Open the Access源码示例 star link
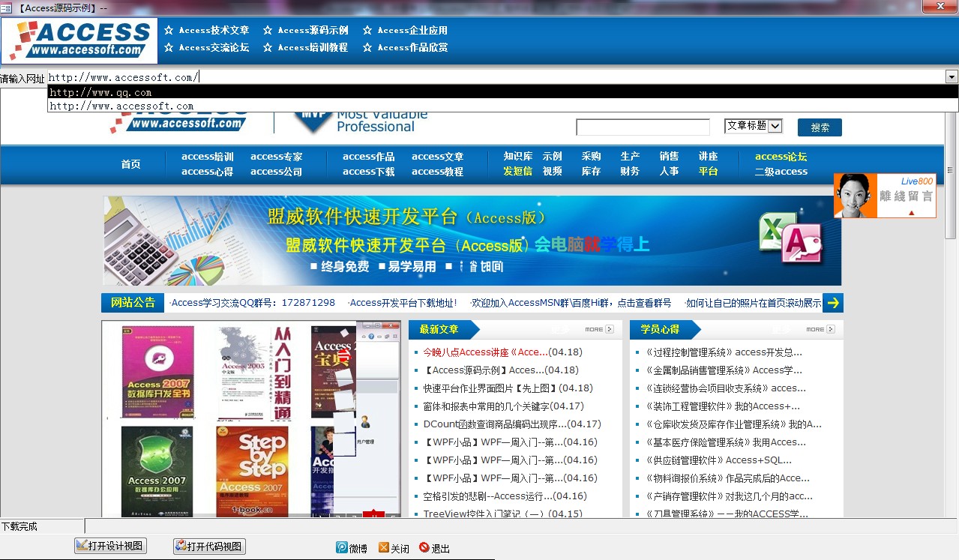 click(x=305, y=31)
